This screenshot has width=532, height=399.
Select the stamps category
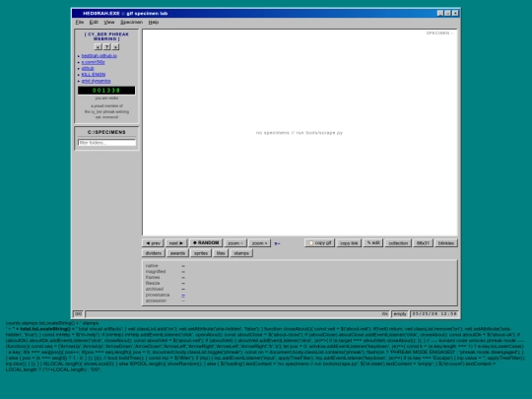(241, 253)
